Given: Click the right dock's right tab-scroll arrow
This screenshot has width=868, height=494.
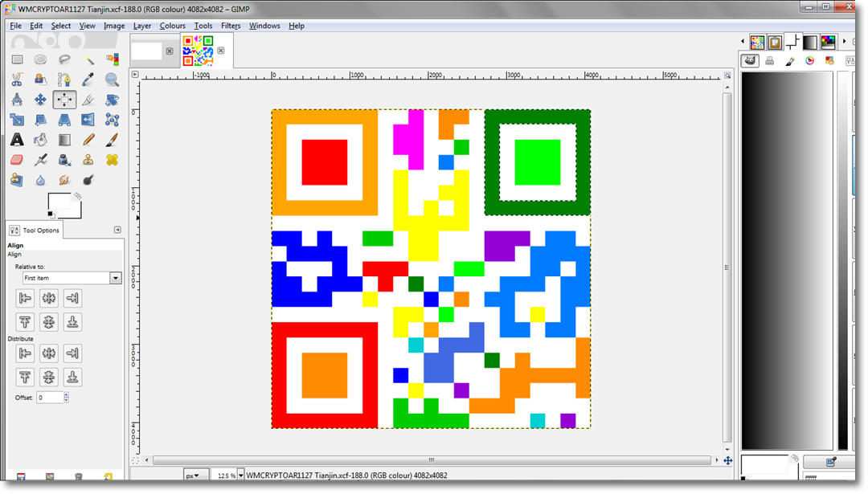Looking at the screenshot, I should 844,42.
